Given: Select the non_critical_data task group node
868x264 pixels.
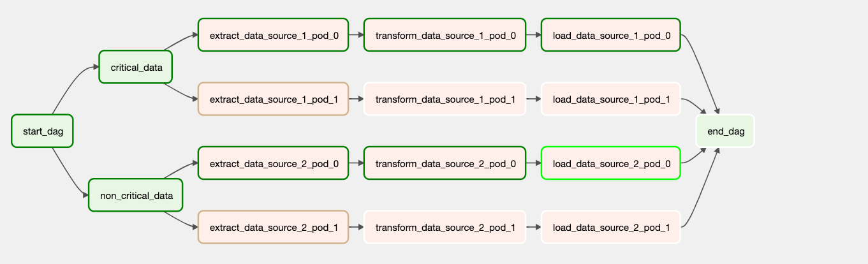Looking at the screenshot, I should click(x=136, y=195).
